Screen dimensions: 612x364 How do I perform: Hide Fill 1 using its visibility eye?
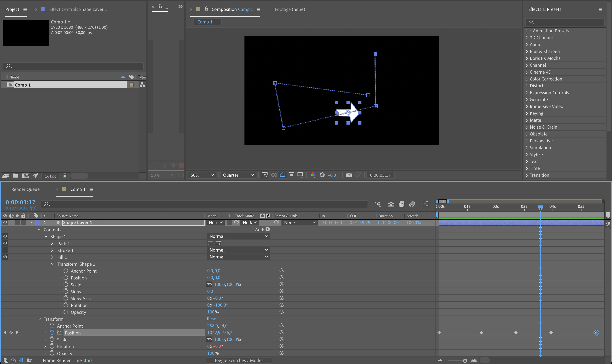click(5, 257)
